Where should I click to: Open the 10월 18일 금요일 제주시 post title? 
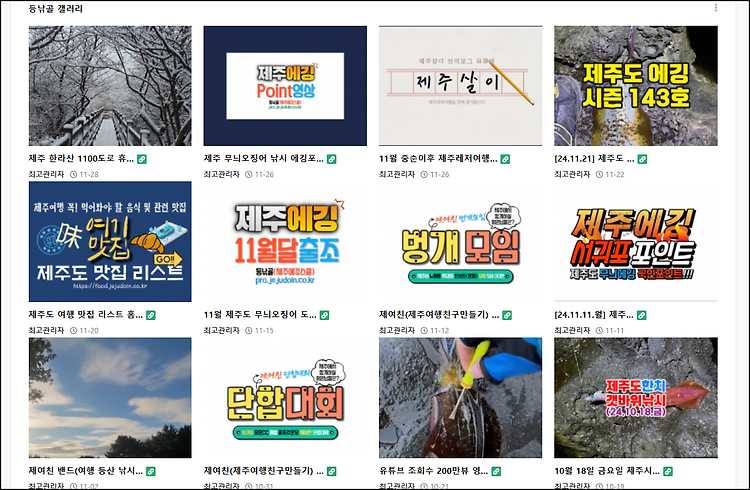coord(607,471)
